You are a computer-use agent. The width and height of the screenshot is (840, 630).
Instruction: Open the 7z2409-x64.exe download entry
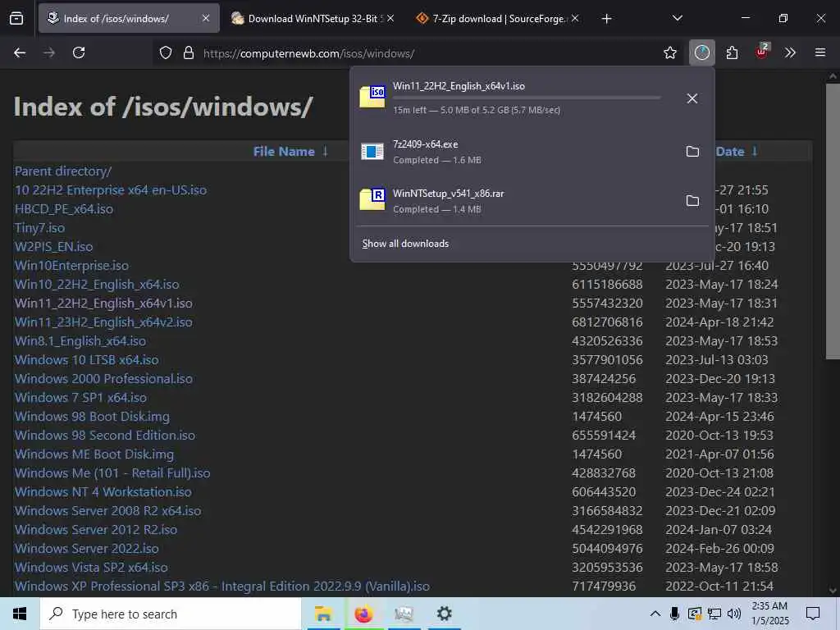coord(514,152)
